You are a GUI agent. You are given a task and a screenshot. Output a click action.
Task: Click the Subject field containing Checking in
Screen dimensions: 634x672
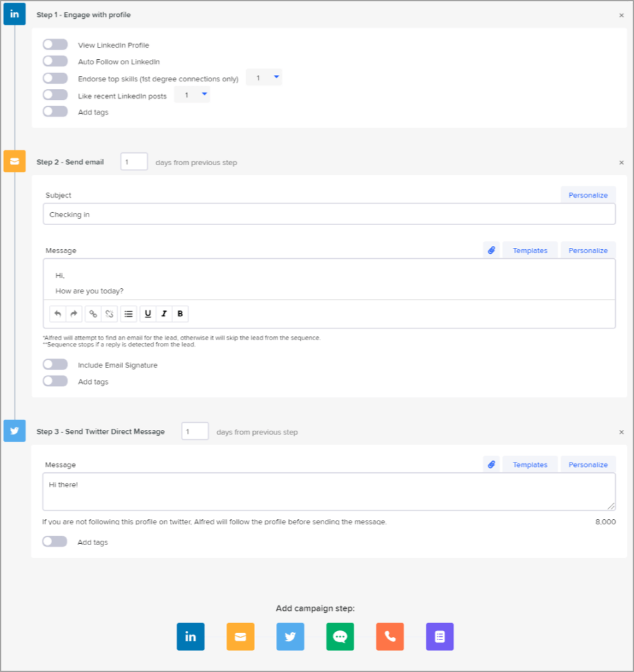click(329, 215)
